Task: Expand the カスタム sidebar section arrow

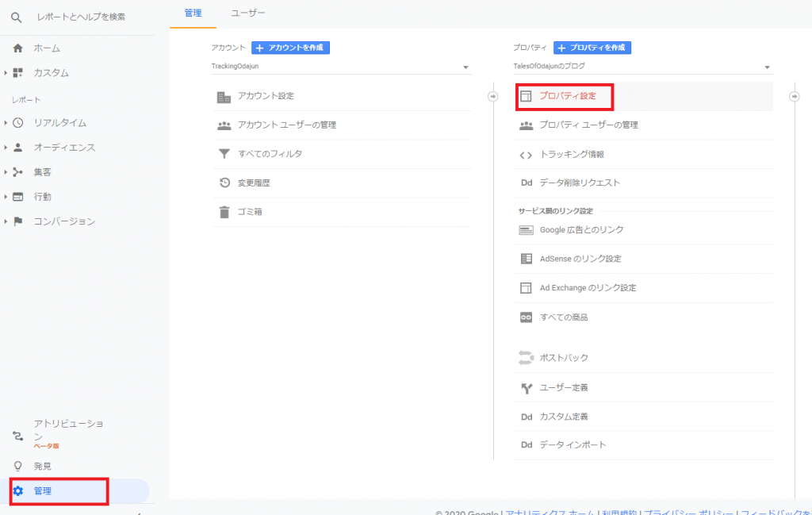Action: pyautogui.click(x=6, y=72)
